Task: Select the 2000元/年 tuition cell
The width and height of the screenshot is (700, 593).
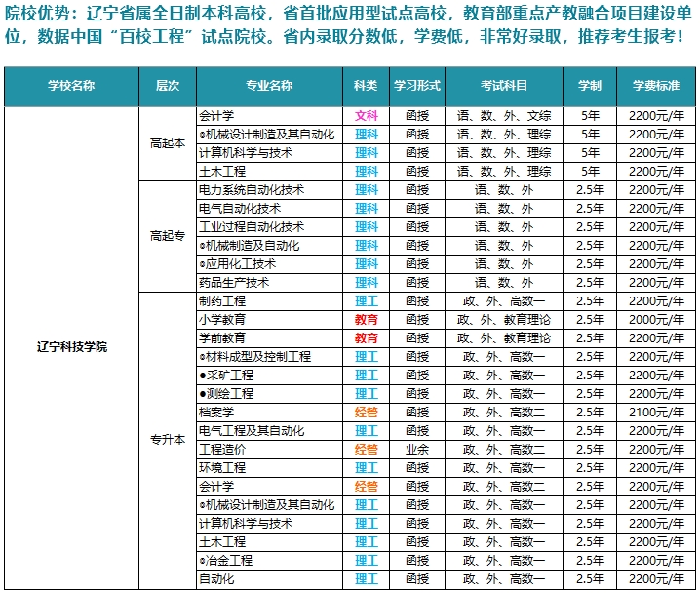Action: coord(656,320)
